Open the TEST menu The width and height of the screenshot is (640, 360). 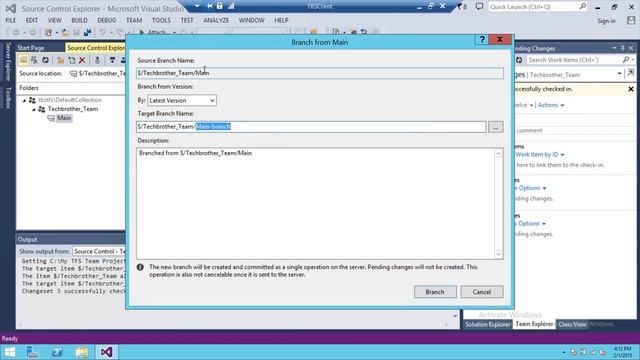pos(187,20)
